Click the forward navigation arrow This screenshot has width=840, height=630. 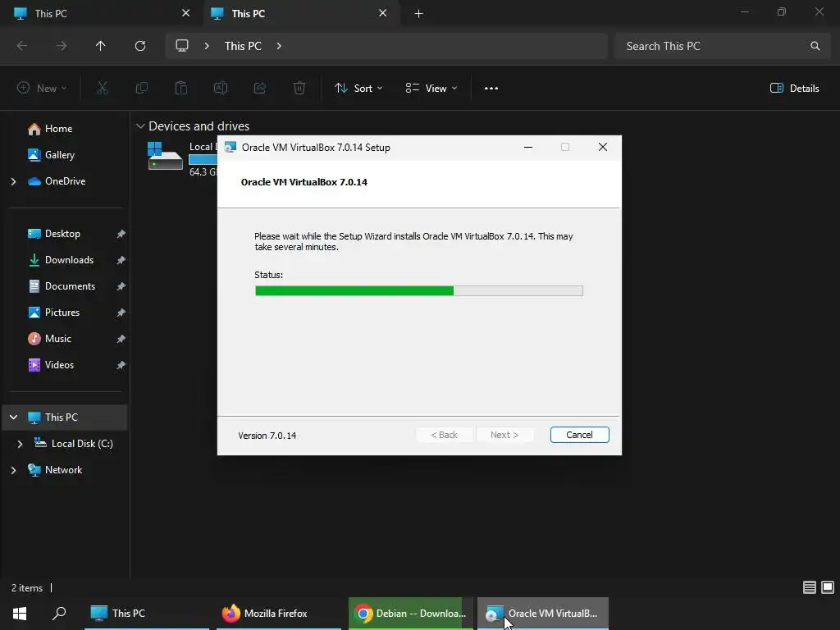click(62, 46)
